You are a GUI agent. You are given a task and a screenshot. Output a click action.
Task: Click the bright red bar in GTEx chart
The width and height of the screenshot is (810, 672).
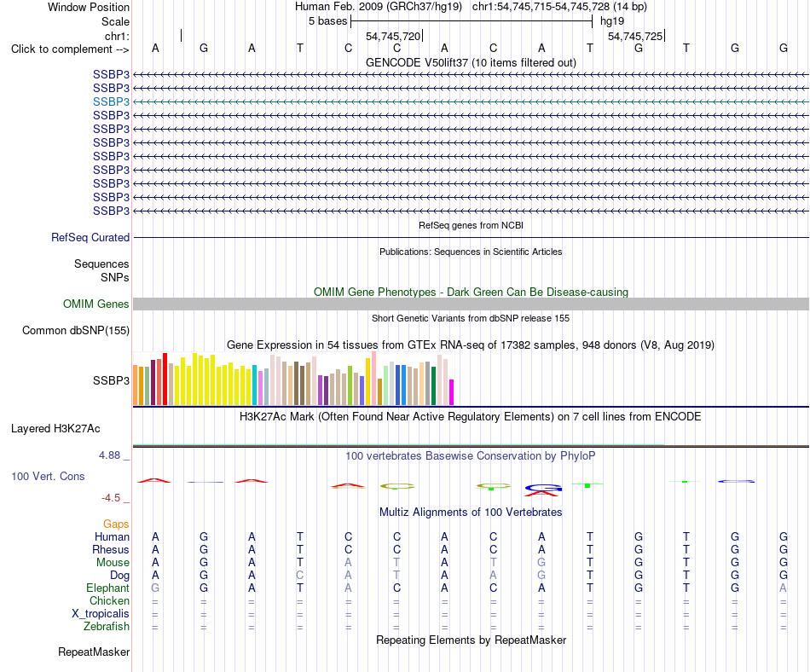pos(165,379)
